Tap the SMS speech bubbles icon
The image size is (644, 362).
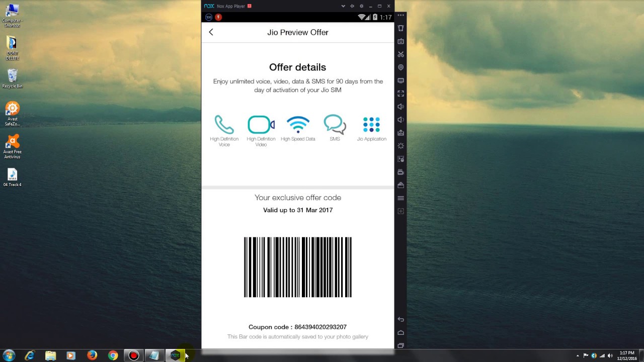click(335, 124)
